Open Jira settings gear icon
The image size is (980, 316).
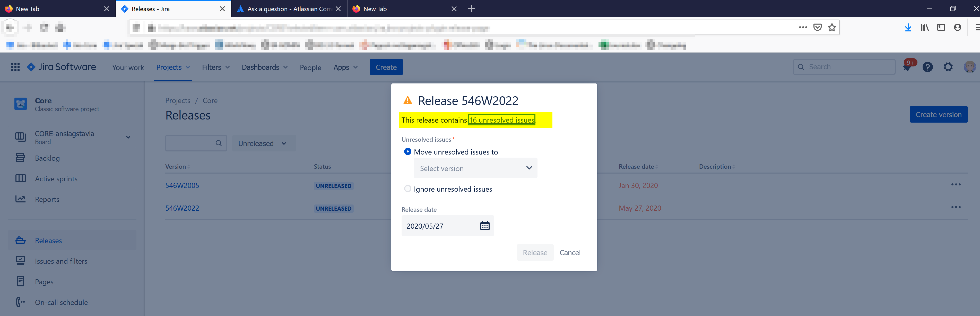[x=948, y=67]
